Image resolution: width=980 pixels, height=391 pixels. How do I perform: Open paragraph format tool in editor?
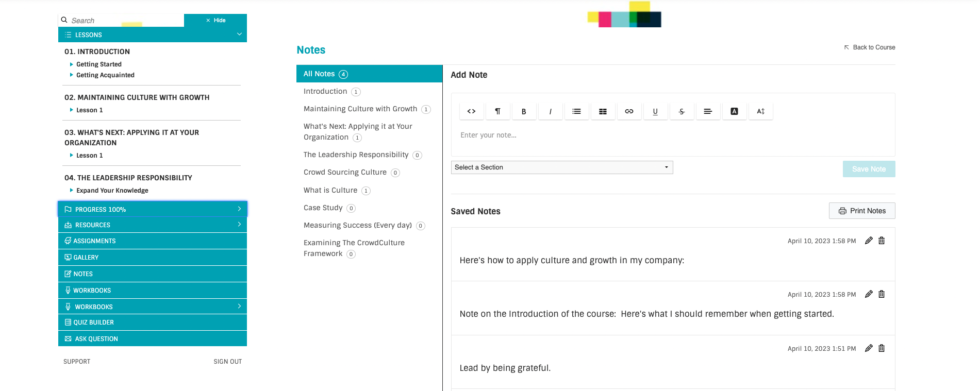pos(497,111)
